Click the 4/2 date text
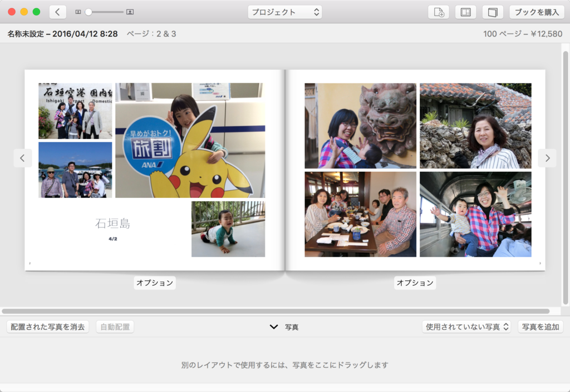 pyautogui.click(x=112, y=239)
